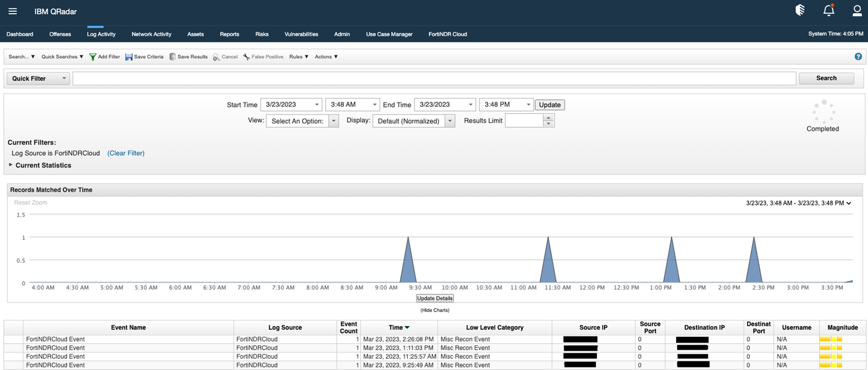Sort by the Time column header
Screen dimensions: 868x370
pos(399,327)
